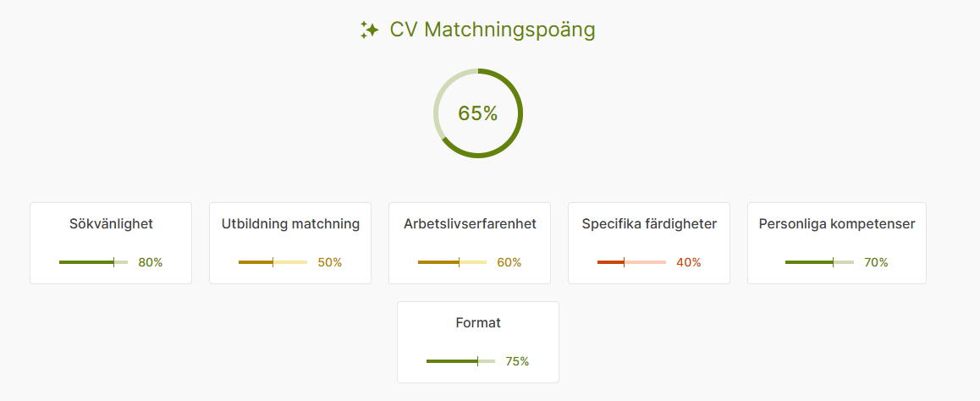Click the Utbildning matchning progress bar

pyautogui.click(x=273, y=262)
